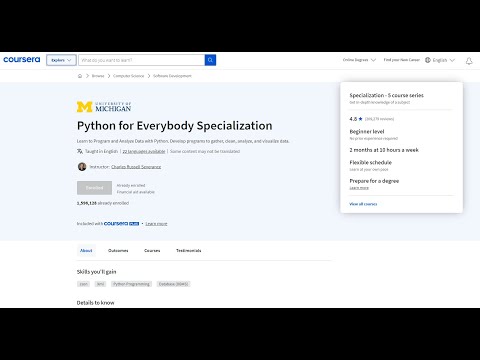Switch to the About tab

click(86, 250)
